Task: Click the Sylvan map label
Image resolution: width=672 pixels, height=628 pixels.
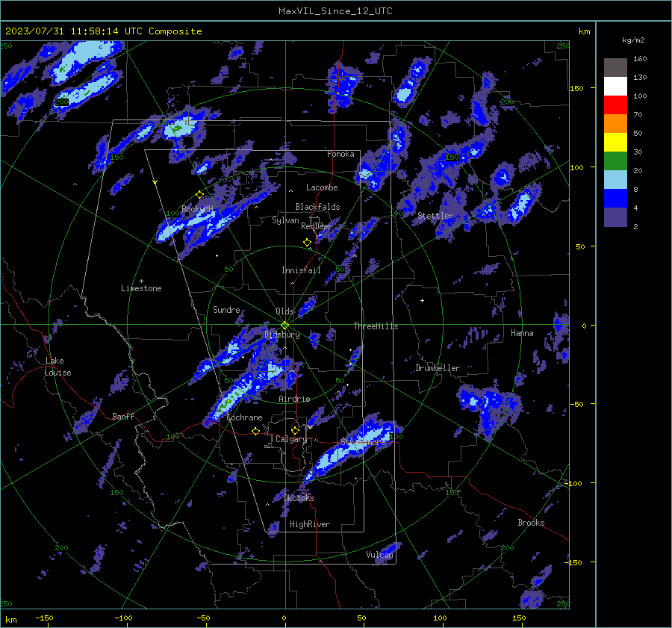Action: pyautogui.click(x=285, y=220)
